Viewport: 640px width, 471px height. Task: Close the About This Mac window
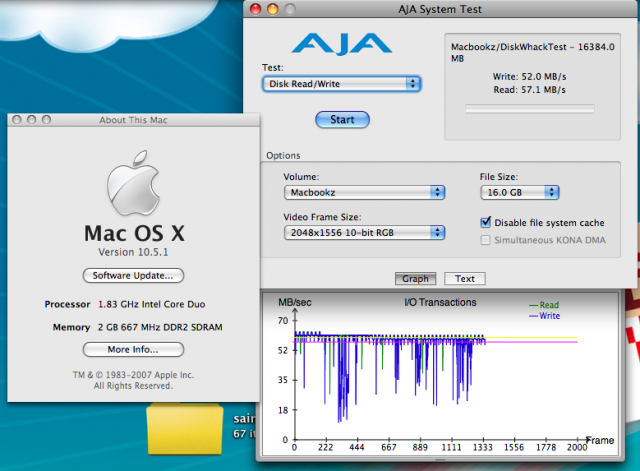coord(17,120)
